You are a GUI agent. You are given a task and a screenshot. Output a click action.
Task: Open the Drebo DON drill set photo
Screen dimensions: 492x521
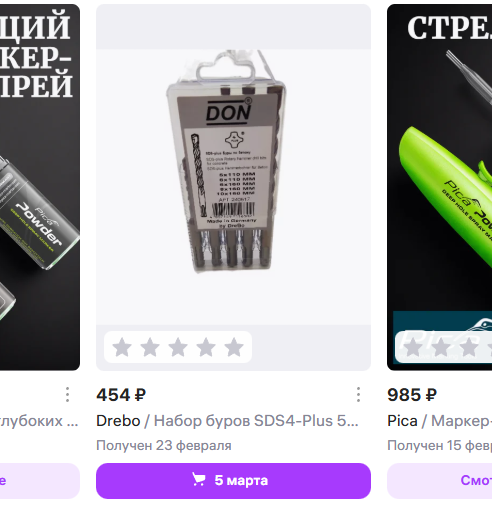tap(233, 187)
